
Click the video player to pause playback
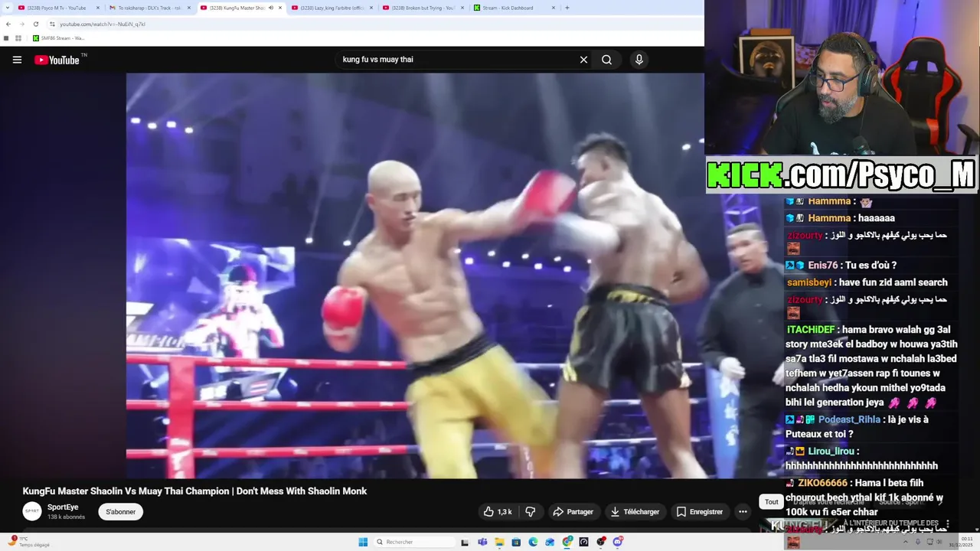(x=415, y=275)
